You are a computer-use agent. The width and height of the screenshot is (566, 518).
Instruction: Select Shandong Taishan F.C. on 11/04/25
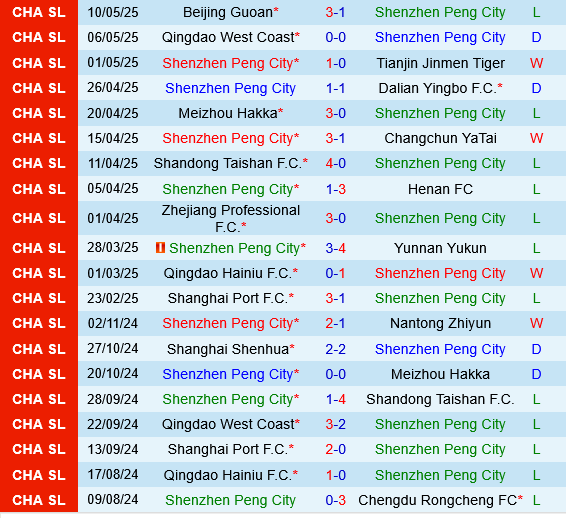tap(228, 164)
